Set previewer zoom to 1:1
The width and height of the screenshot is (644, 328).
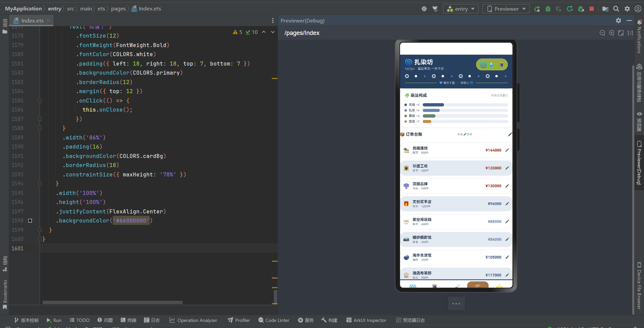[630, 33]
